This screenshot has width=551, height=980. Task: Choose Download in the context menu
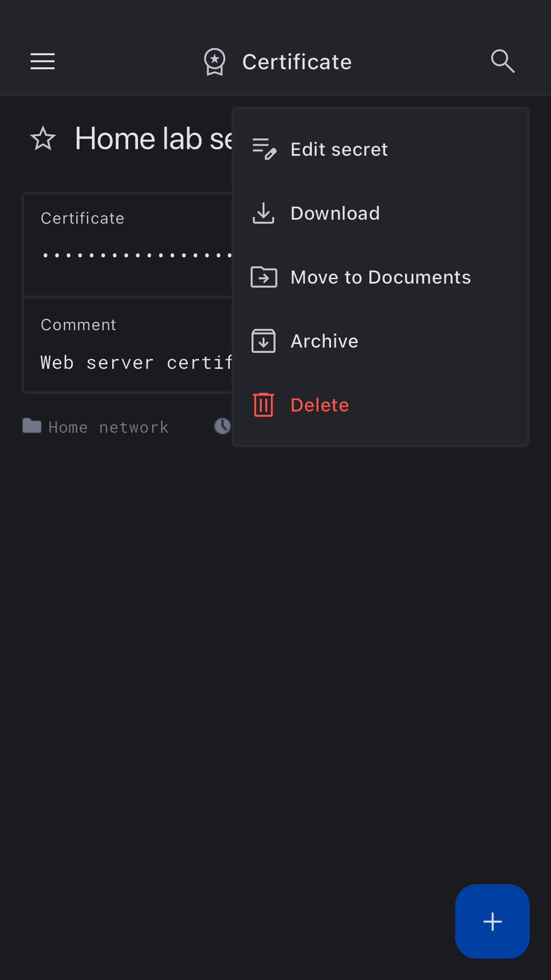tap(335, 213)
